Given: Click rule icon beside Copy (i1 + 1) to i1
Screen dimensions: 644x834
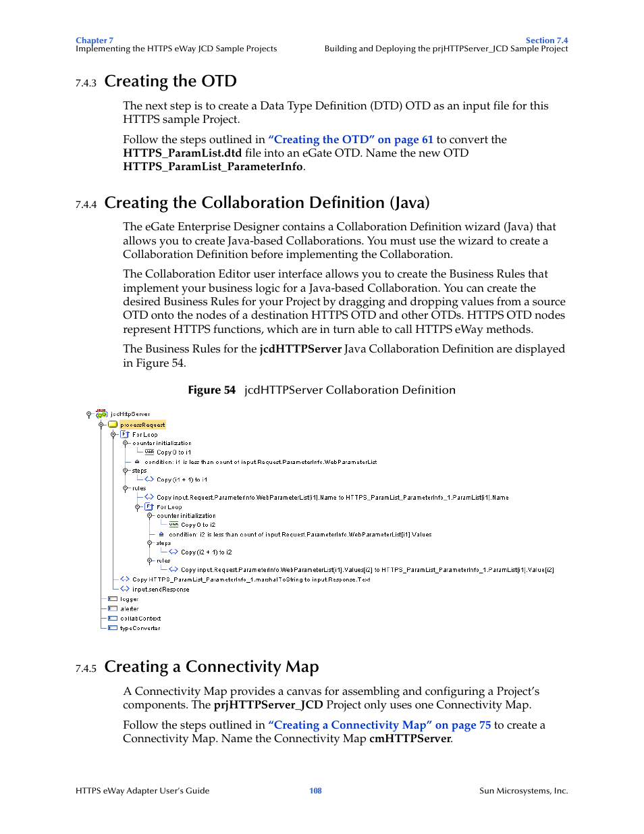Looking at the screenshot, I should click(149, 479).
